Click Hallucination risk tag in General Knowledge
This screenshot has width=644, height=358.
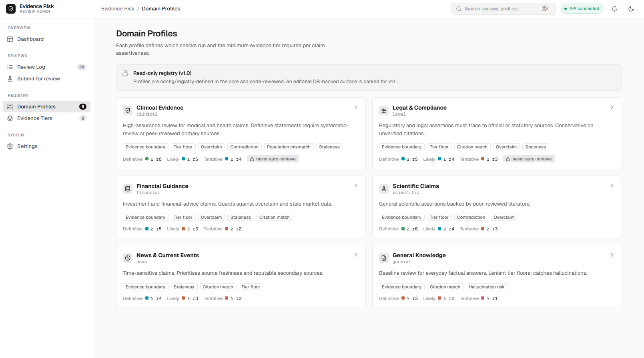pyautogui.click(x=487, y=287)
